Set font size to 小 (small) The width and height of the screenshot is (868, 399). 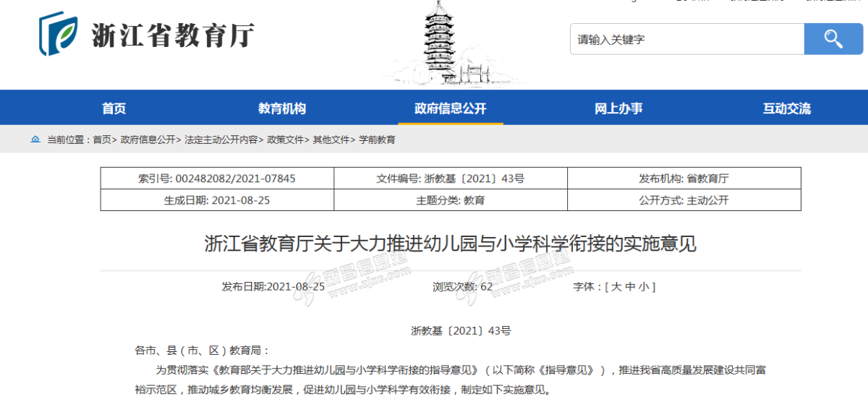click(644, 287)
